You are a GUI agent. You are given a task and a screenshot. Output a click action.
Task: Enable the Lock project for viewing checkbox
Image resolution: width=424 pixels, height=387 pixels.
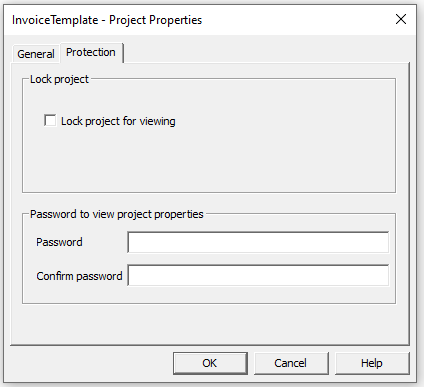[x=50, y=121]
